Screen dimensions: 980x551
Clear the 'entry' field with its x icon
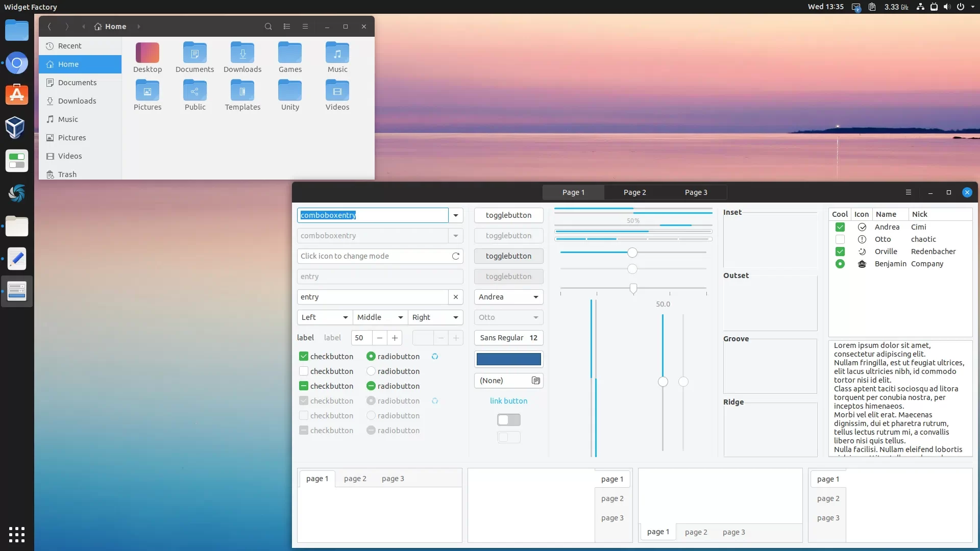(x=456, y=297)
